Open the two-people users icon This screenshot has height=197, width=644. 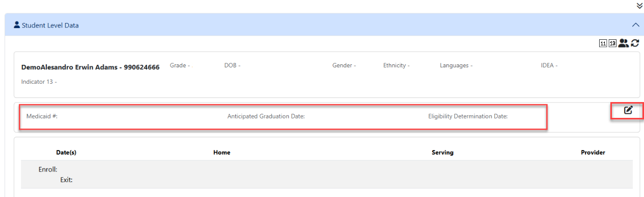click(623, 44)
